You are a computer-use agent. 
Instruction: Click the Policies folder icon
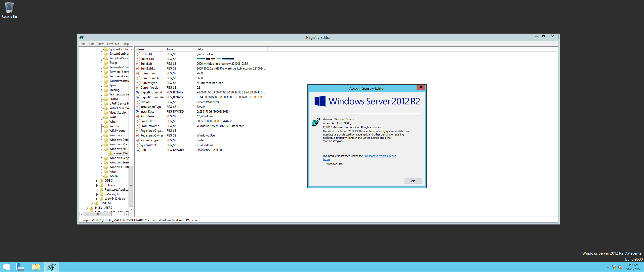101,185
